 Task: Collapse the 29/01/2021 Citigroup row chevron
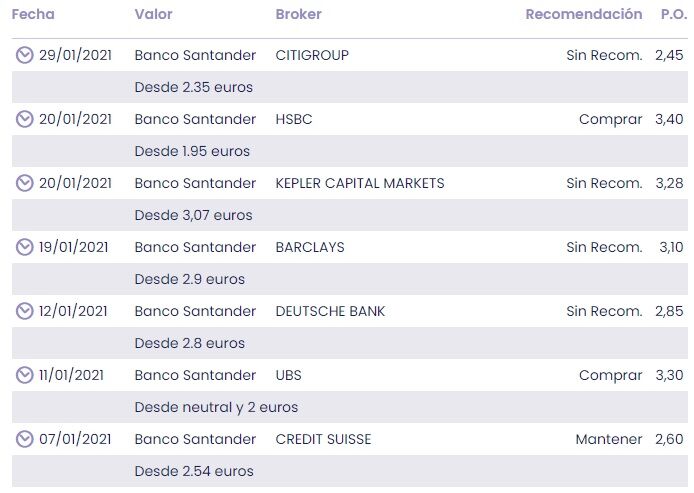pos(25,55)
